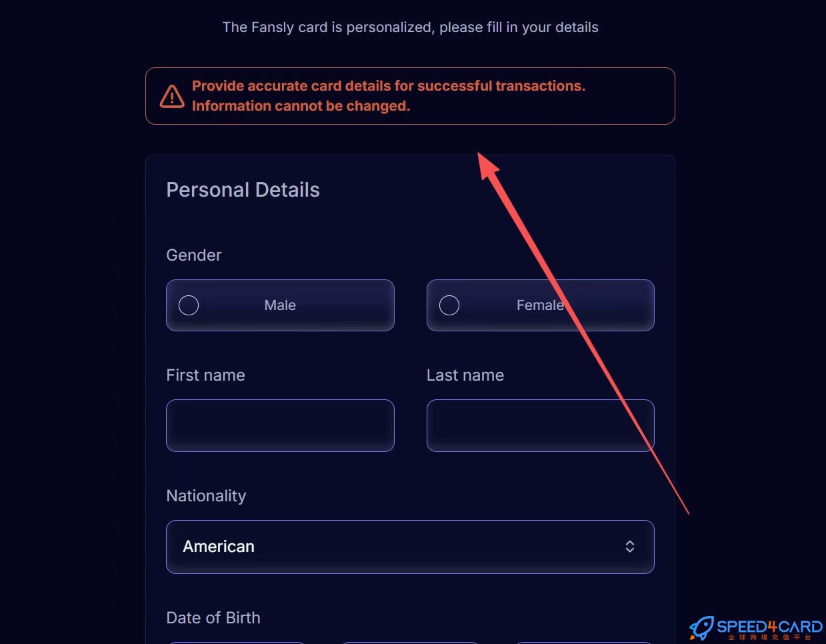Click the Last name field label
Screen dimensions: 826x644
pyautogui.click(x=465, y=375)
